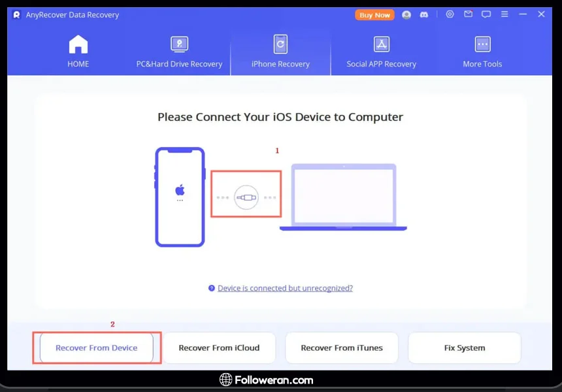The width and height of the screenshot is (562, 392).
Task: Expand the More Tools section
Action: pyautogui.click(x=482, y=52)
